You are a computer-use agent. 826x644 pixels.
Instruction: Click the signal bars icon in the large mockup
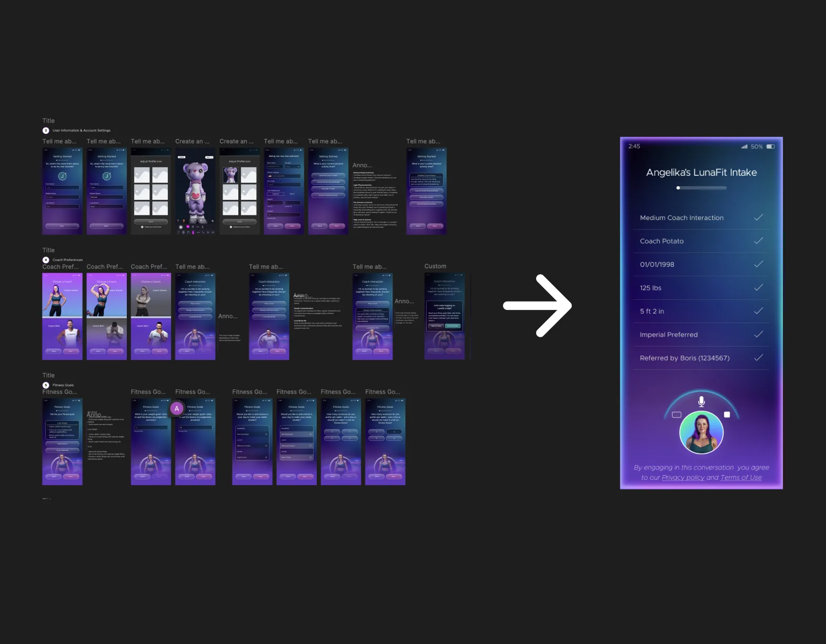744,147
